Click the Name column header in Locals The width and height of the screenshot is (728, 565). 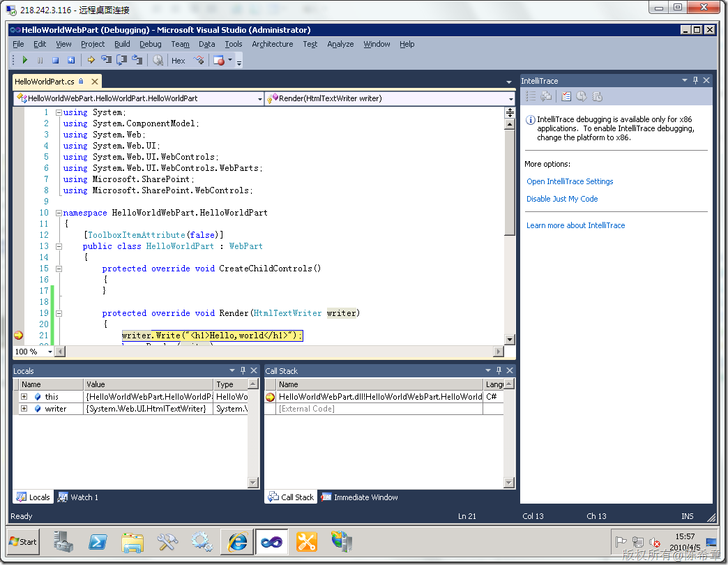click(51, 384)
